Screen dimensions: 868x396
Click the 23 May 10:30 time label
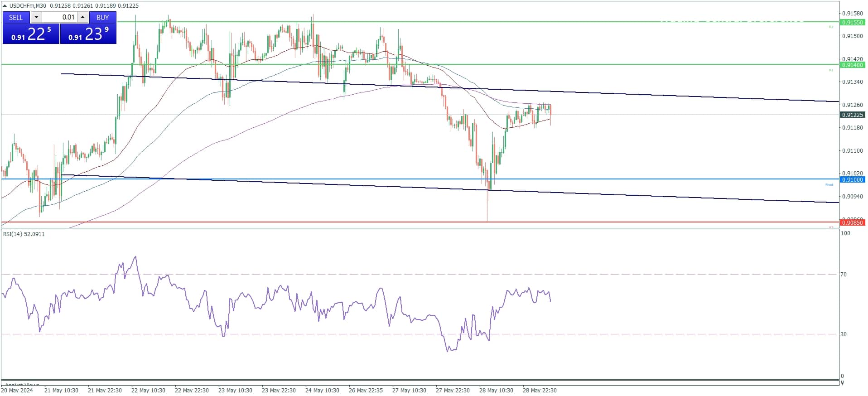tap(235, 391)
